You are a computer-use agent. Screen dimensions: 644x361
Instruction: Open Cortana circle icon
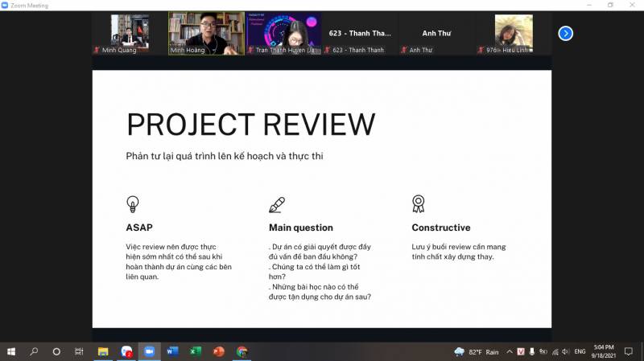pos(56,351)
